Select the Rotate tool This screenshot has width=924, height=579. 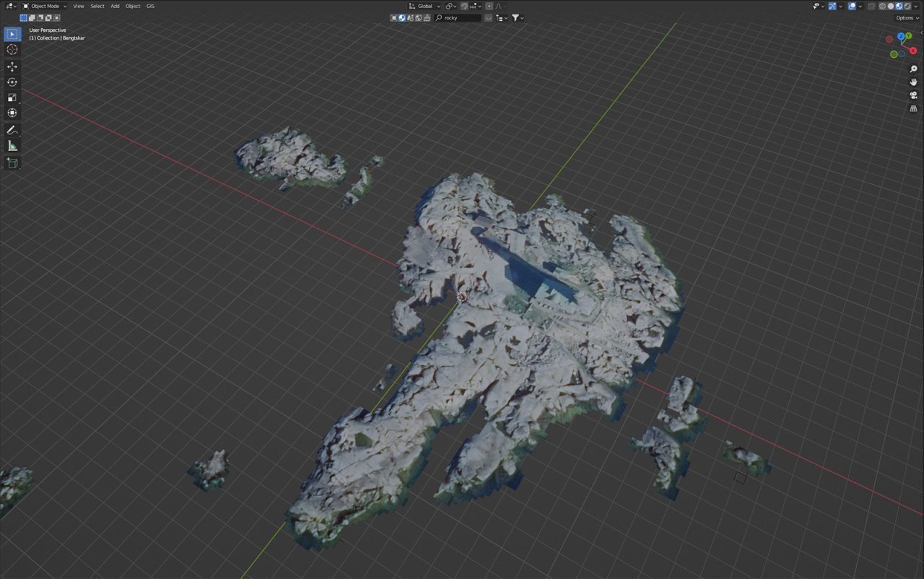(12, 82)
